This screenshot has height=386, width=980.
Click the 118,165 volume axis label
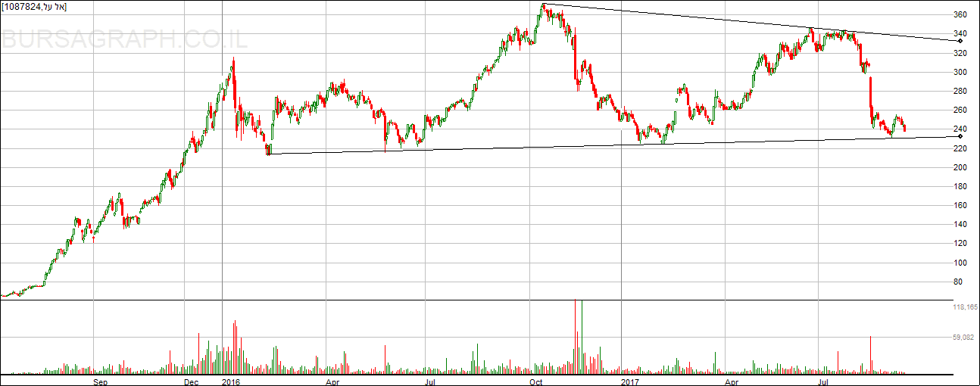[x=965, y=308]
